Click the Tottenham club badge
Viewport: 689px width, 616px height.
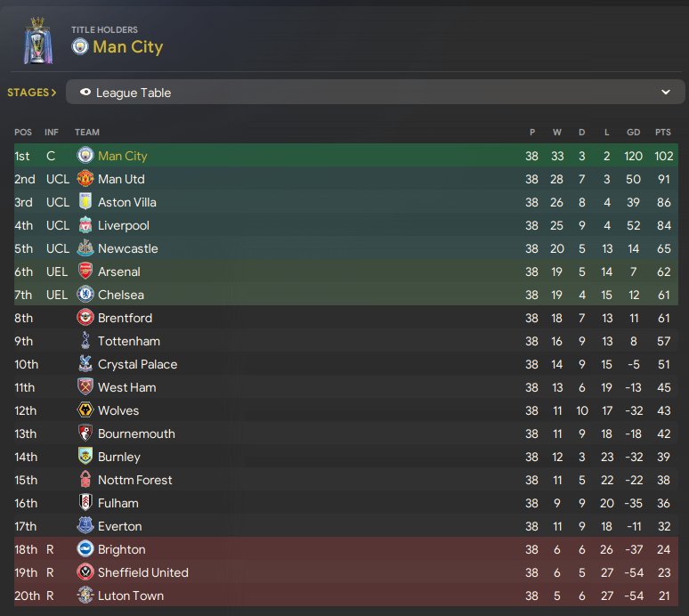click(85, 341)
